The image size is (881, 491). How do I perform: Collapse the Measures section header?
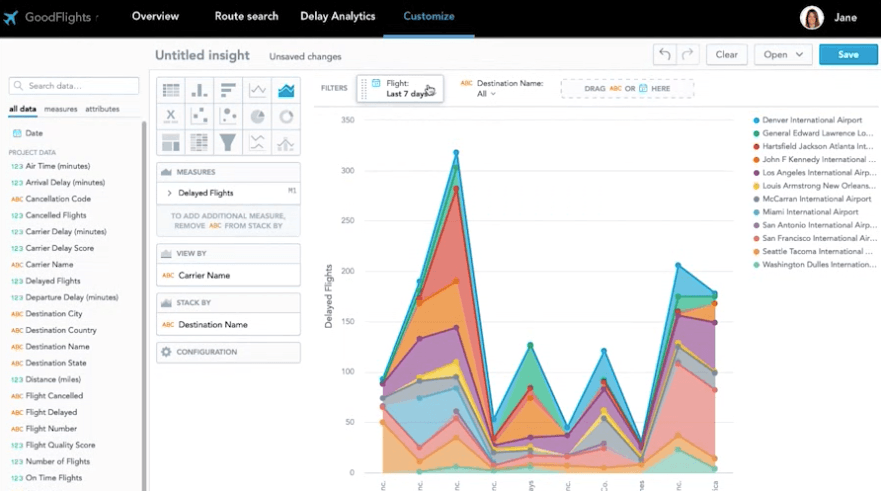click(x=228, y=172)
